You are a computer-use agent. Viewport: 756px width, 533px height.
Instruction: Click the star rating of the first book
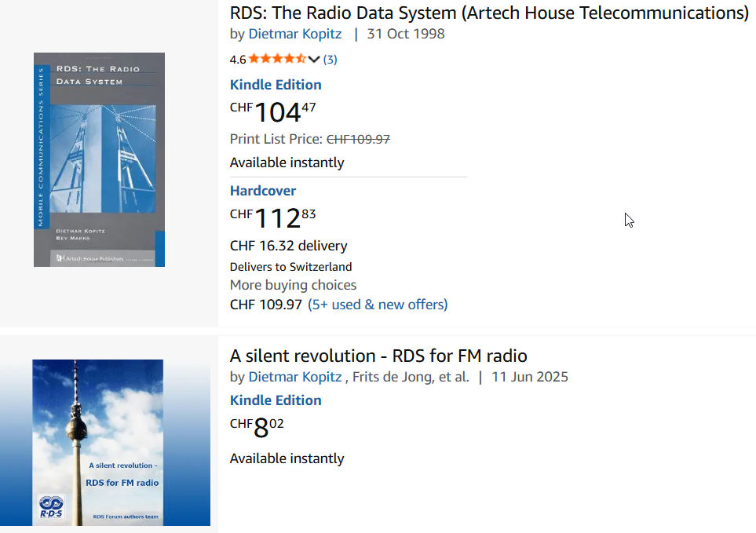[x=277, y=59]
